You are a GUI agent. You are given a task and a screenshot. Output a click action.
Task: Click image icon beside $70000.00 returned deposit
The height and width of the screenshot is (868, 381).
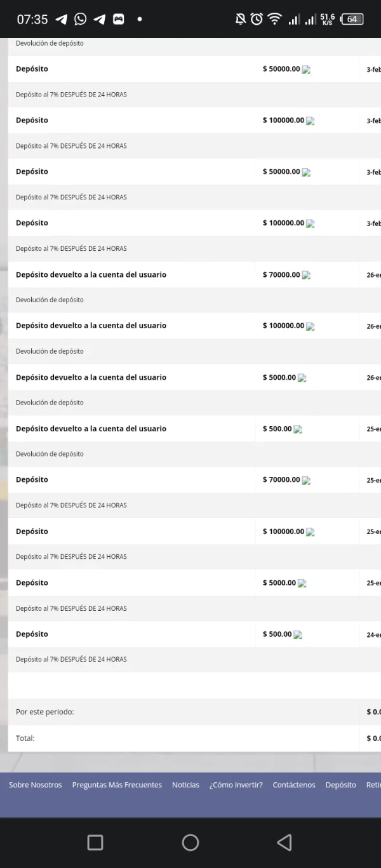pos(305,275)
